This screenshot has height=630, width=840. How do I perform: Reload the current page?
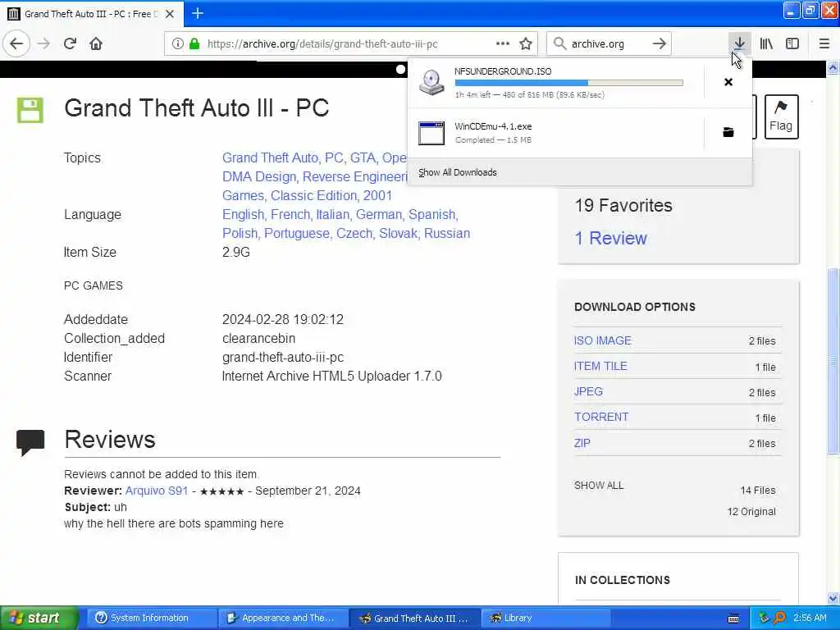point(70,43)
